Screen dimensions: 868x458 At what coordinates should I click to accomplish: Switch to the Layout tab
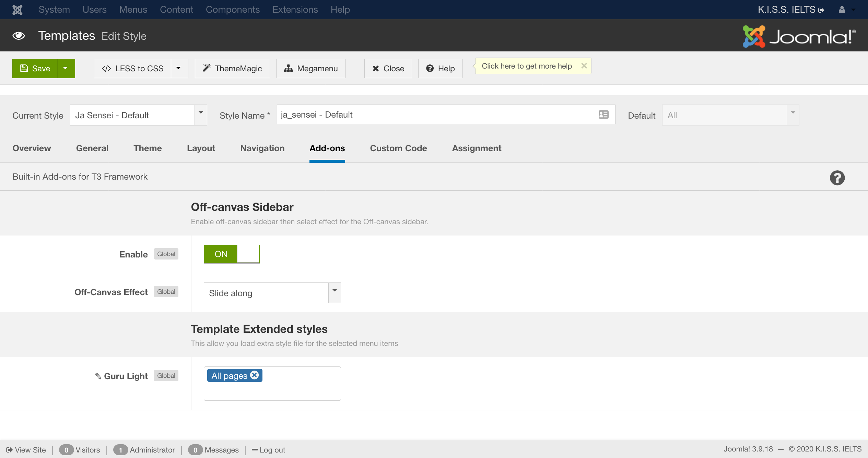point(201,148)
